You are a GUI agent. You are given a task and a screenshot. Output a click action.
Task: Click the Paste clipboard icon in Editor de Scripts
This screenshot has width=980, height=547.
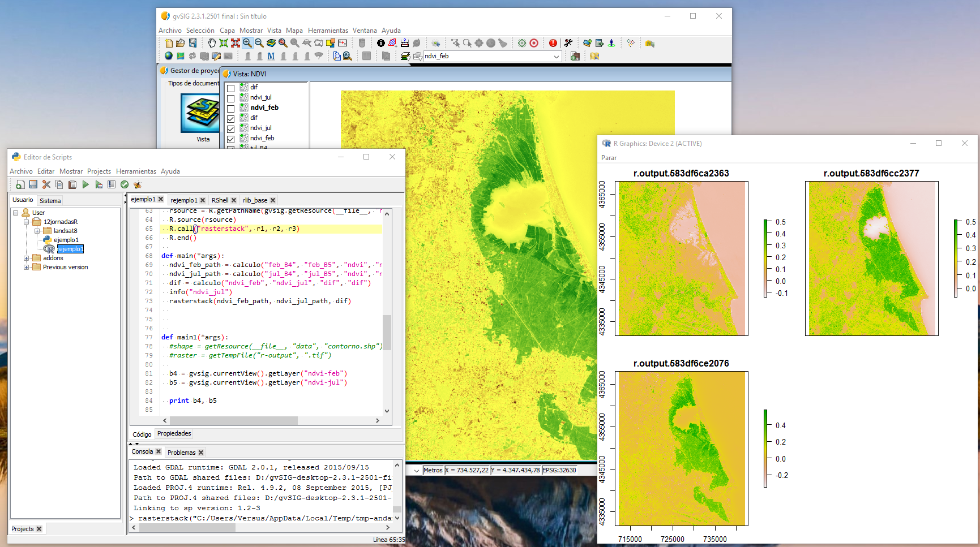72,184
